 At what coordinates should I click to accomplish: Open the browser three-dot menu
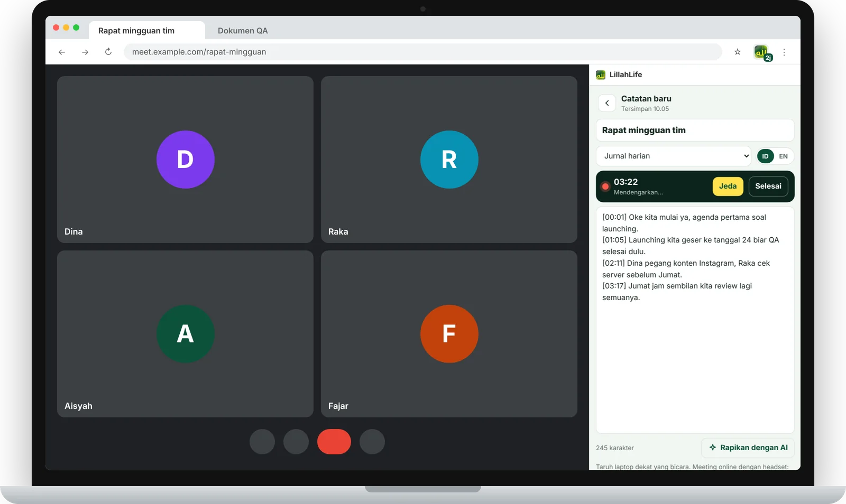coord(784,52)
